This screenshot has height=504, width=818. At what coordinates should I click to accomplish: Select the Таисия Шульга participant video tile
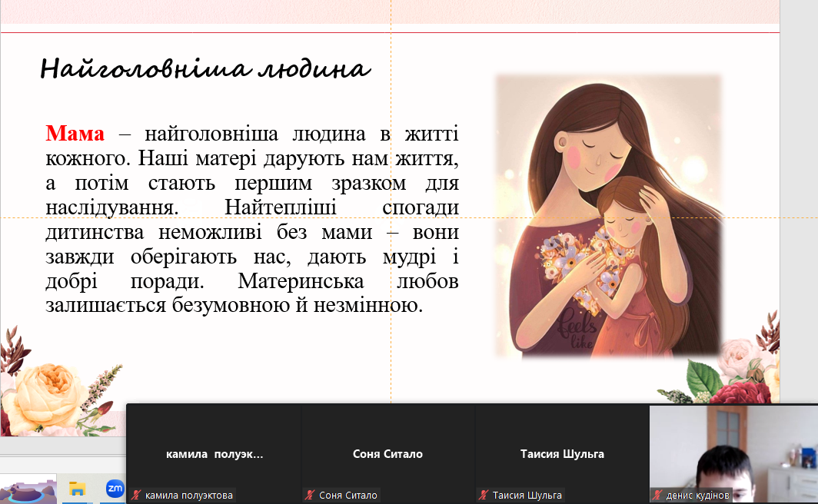(562, 454)
